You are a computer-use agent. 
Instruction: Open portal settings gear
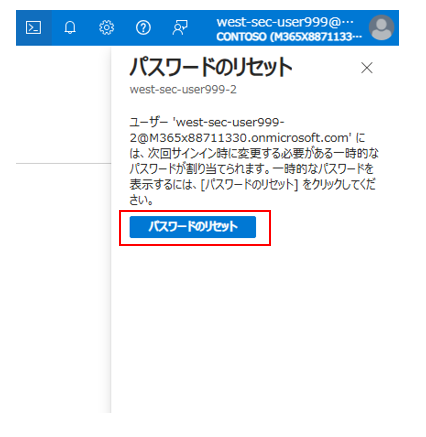click(107, 28)
